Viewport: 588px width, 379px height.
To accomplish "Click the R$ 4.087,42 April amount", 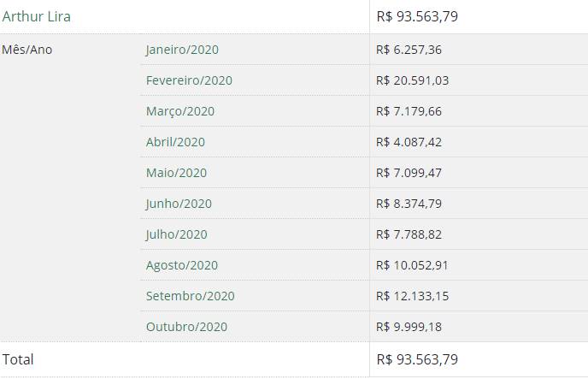I will (x=409, y=142).
